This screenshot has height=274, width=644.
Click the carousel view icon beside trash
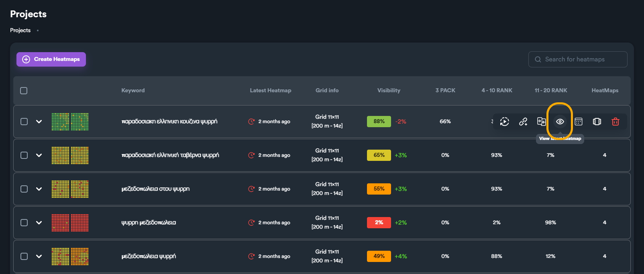click(597, 122)
